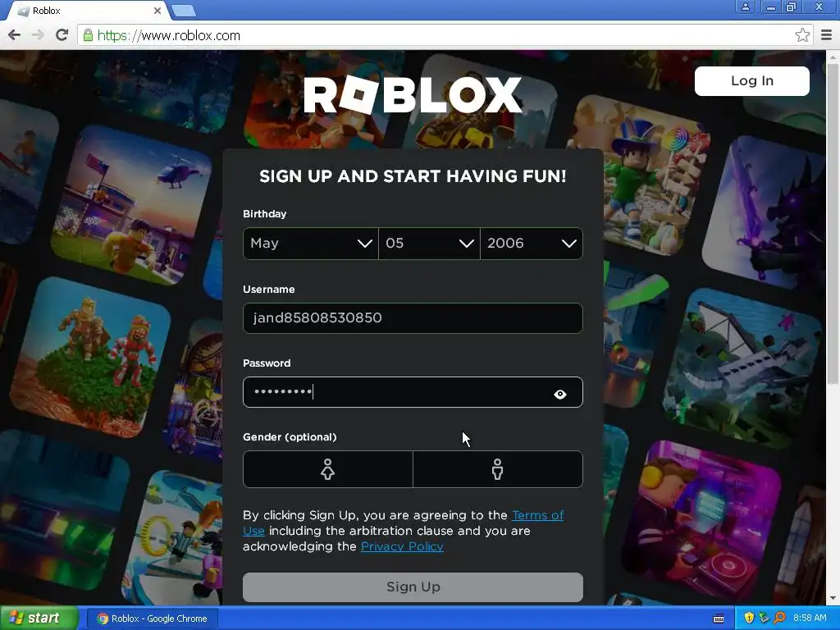The image size is (840, 630).
Task: Bookmark this page with the star icon
Action: click(x=802, y=35)
